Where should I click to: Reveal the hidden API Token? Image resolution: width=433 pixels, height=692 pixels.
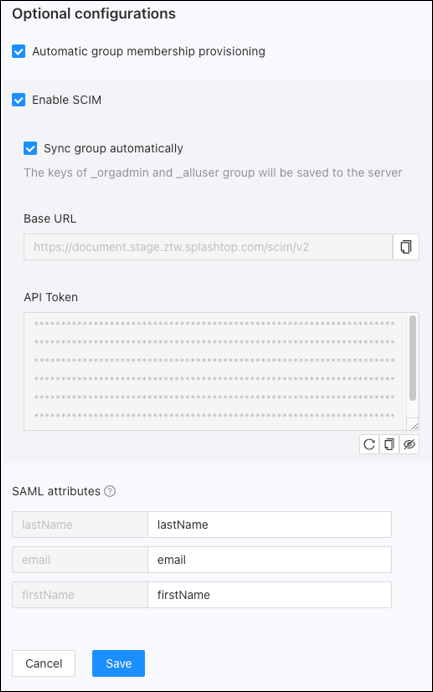pos(409,444)
